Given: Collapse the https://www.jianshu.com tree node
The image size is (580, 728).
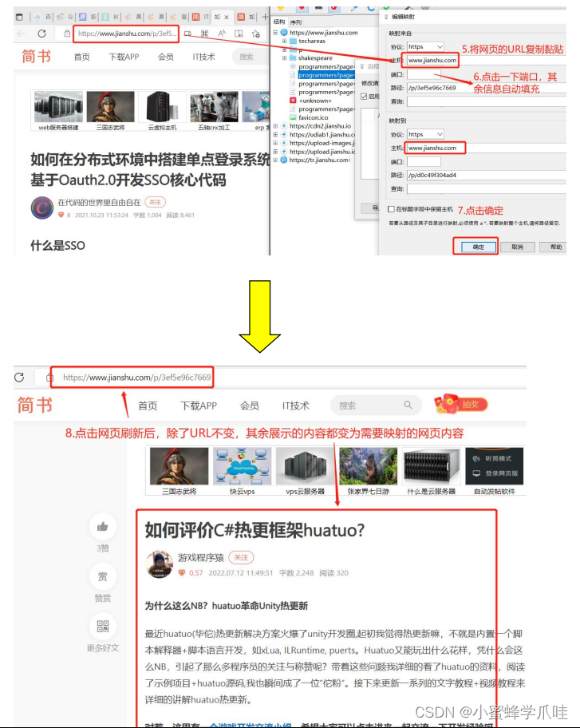Looking at the screenshot, I should point(275,33).
